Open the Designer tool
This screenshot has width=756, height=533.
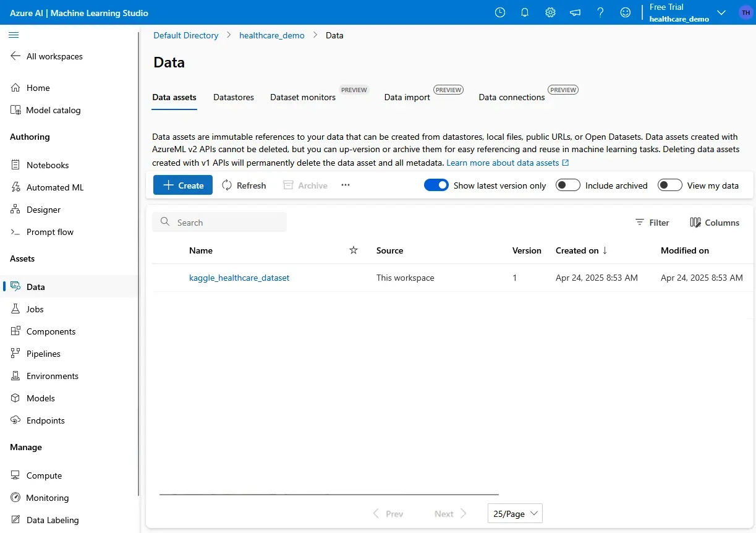point(43,209)
